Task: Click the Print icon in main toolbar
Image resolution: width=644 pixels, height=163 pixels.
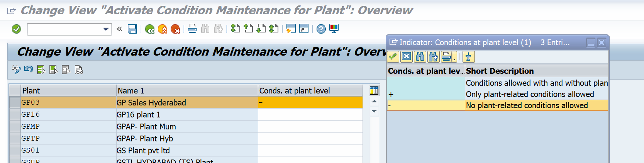Action: (x=193, y=29)
